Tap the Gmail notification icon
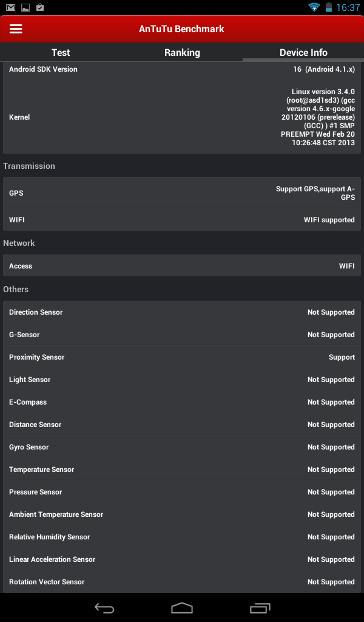Screen dimensions: 364x622 (10, 8)
